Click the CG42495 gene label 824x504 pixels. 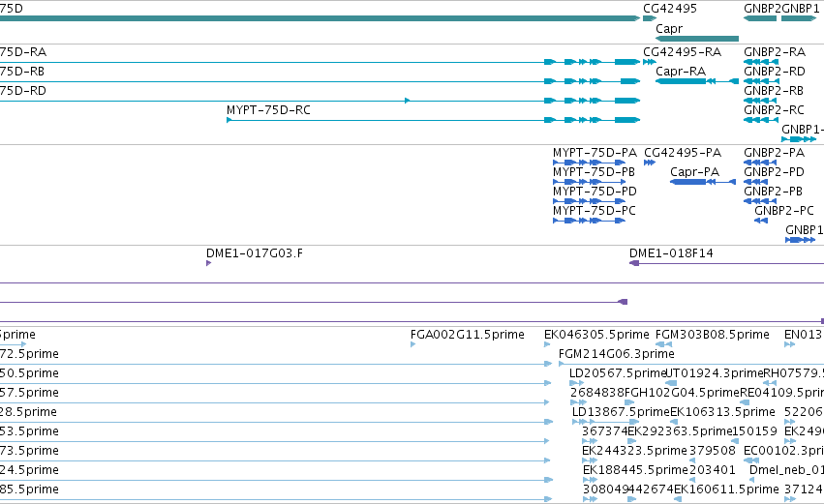(x=670, y=9)
